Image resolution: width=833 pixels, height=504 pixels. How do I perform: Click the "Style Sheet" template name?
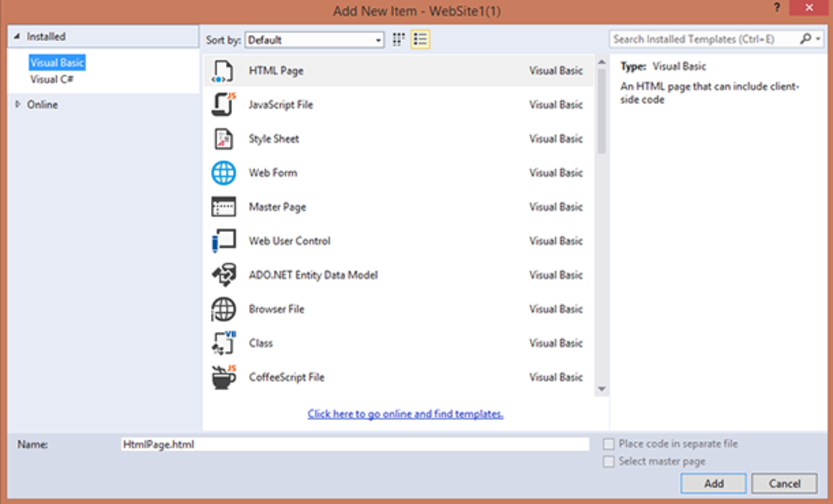pos(273,139)
